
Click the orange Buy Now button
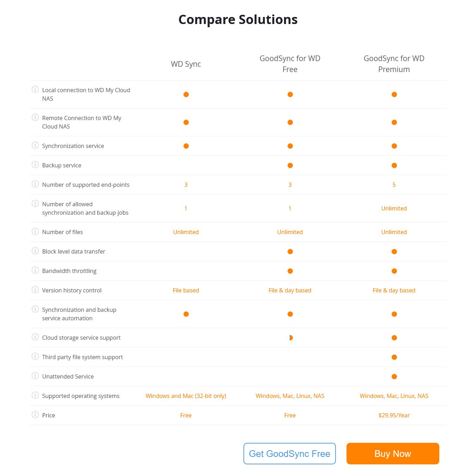393,454
